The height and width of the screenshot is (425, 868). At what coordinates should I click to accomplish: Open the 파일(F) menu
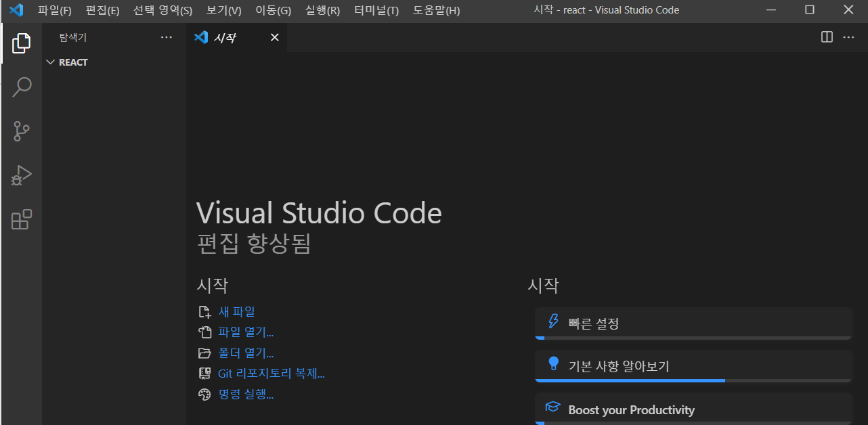coord(55,10)
